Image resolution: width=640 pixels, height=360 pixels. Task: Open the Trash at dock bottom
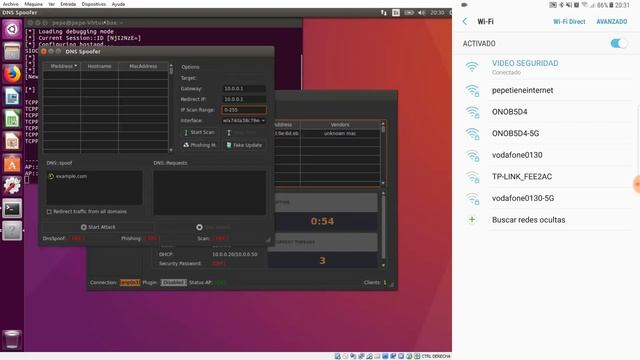[12, 340]
